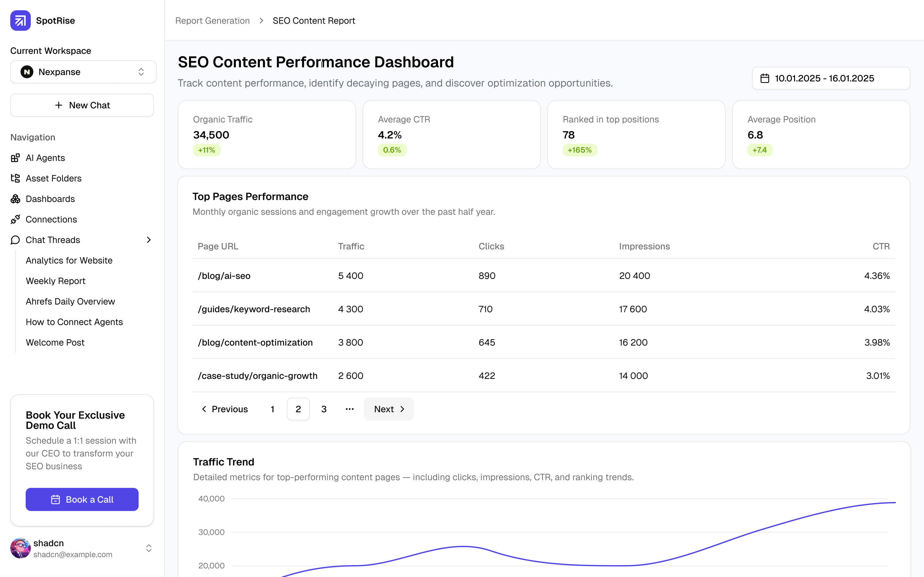Select page 3 in pagination
Screen dimensions: 924x577
coord(324,409)
